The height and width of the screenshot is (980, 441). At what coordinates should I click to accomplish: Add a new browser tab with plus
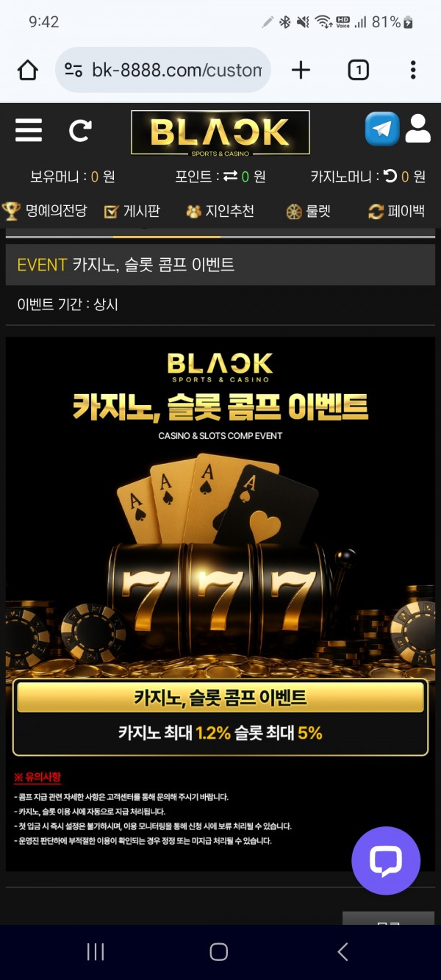tap(301, 70)
